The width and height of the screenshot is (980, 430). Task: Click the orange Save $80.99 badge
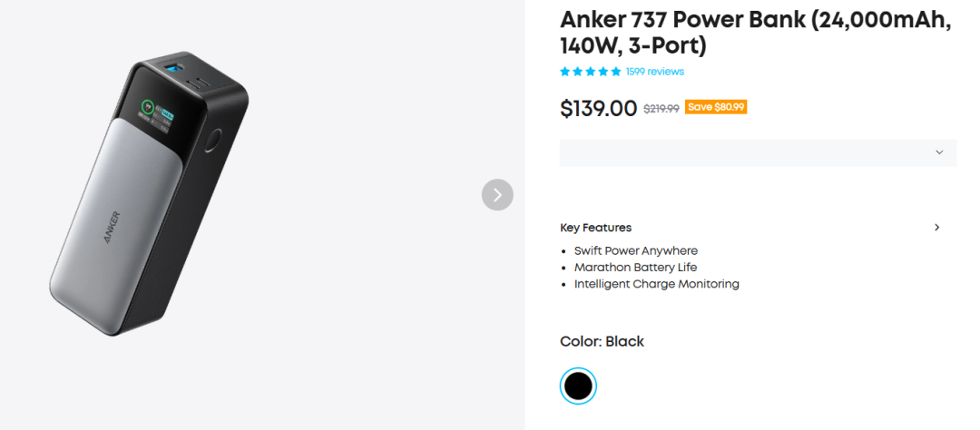pyautogui.click(x=716, y=107)
